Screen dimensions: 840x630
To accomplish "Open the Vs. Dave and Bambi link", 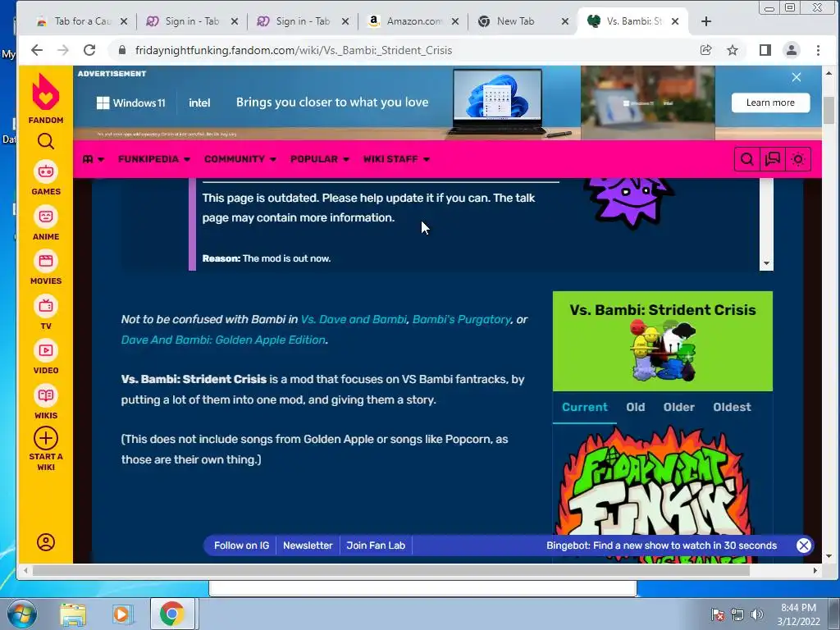I will point(354,319).
